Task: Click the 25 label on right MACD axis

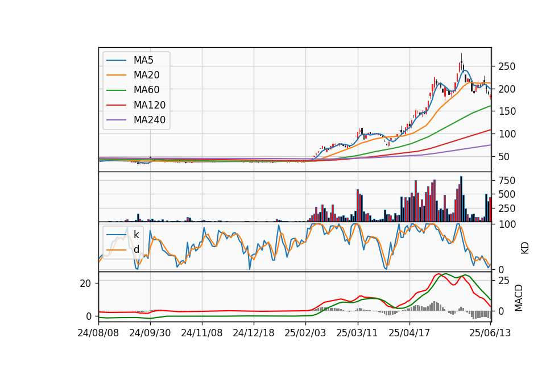Action: 504,281
